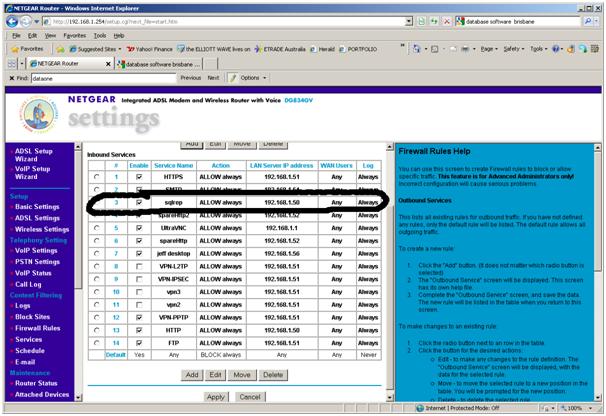Image resolution: width=606 pixels, height=416 pixels.
Task: Open the View menu
Action: coord(50,36)
